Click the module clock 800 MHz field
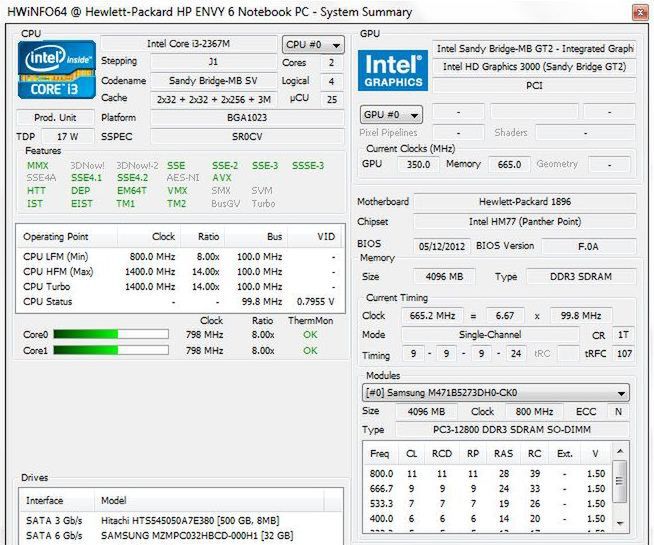Screen dimensions: 654x545 (534, 412)
